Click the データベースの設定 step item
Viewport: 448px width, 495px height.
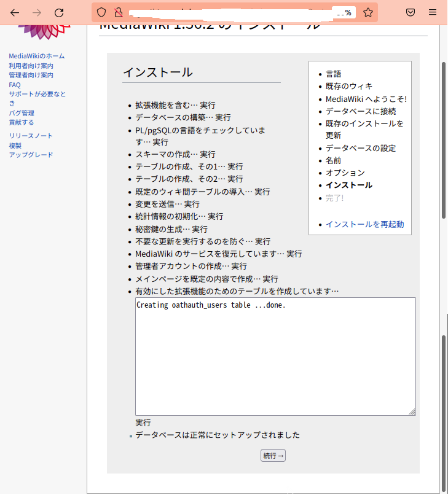tap(361, 148)
